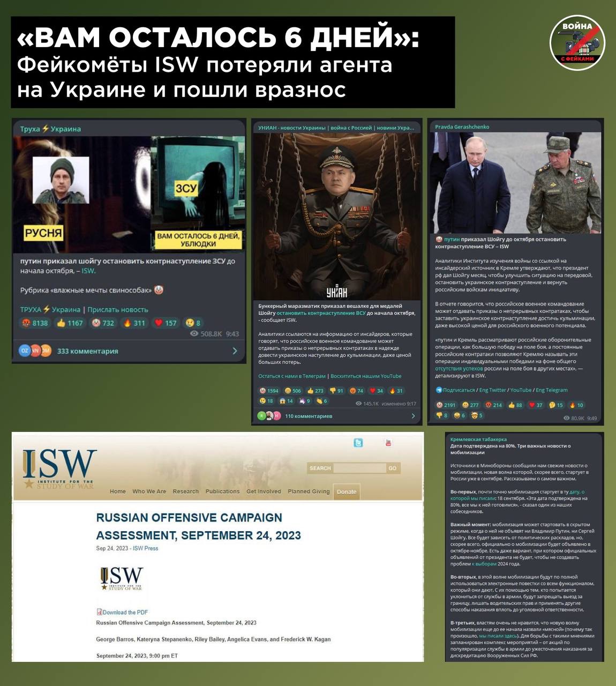Click the thumbs-down 91 reaction on the УНИАН post
Image resolution: width=616 pixels, height=686 pixels.
point(336,391)
